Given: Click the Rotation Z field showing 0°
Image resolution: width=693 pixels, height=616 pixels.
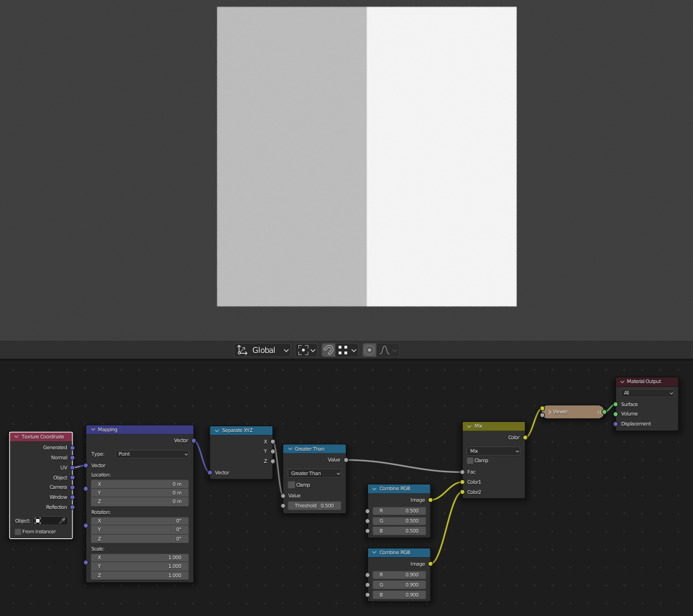Looking at the screenshot, I should pyautogui.click(x=139, y=538).
